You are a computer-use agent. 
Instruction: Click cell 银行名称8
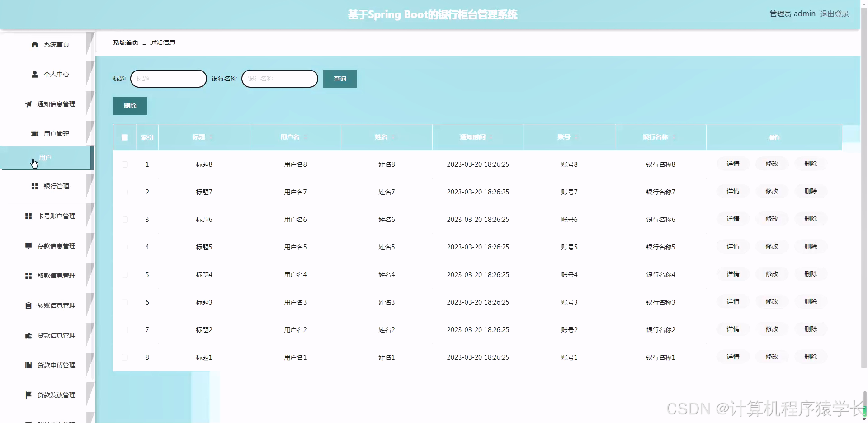click(x=660, y=164)
